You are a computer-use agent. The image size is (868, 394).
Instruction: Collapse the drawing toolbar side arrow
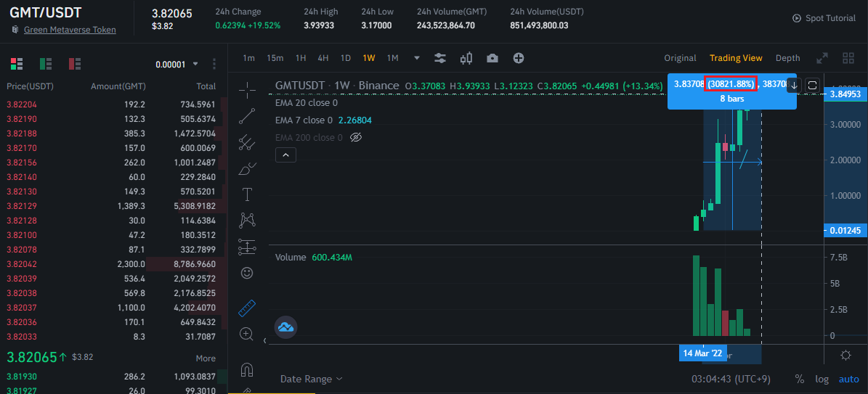[x=264, y=340]
